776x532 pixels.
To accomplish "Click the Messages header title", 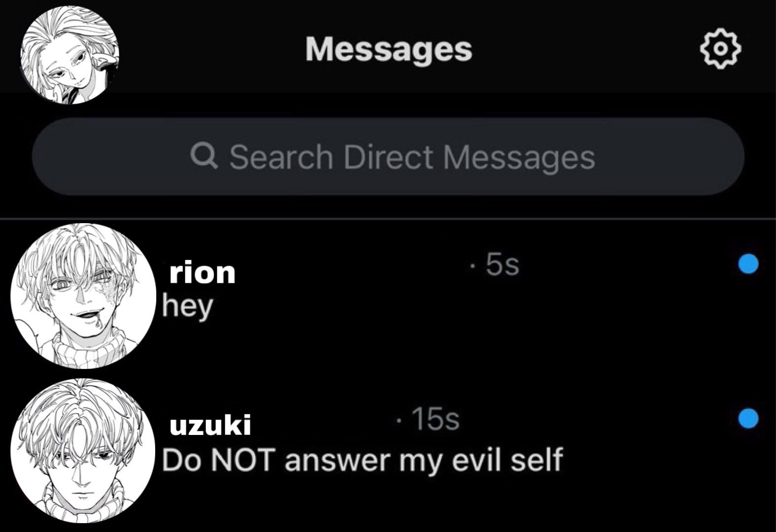I will pos(389,49).
